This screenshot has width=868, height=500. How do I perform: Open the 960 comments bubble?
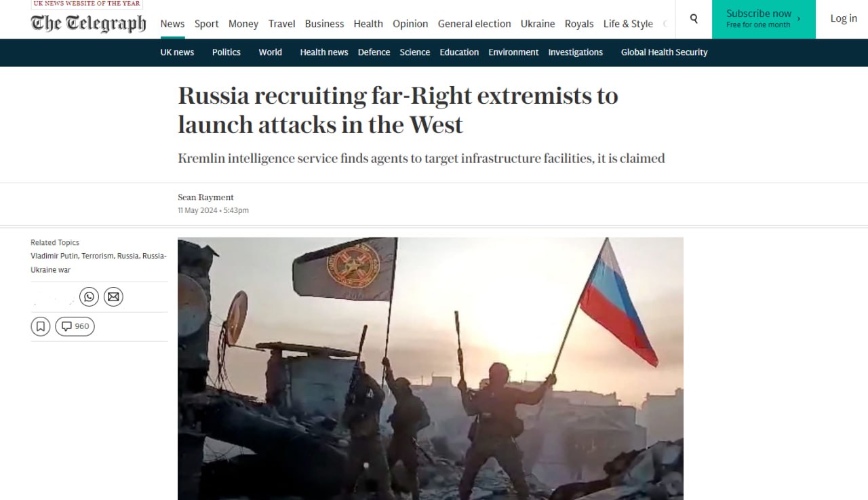(x=75, y=326)
